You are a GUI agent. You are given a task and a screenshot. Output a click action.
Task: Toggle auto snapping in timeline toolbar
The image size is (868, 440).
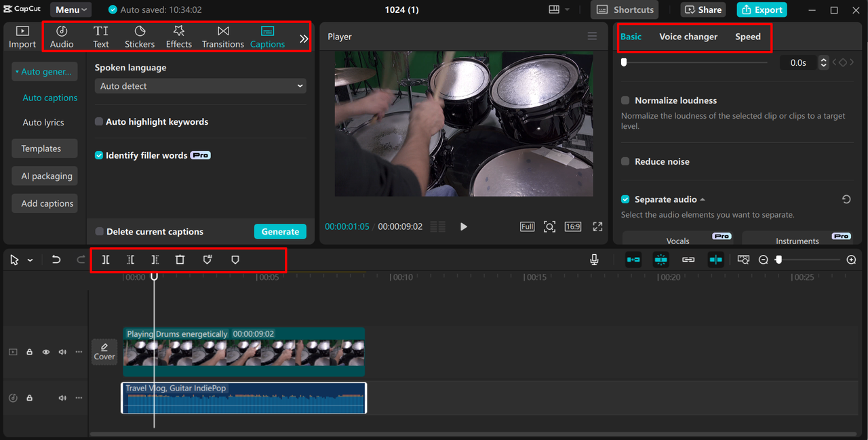(661, 260)
